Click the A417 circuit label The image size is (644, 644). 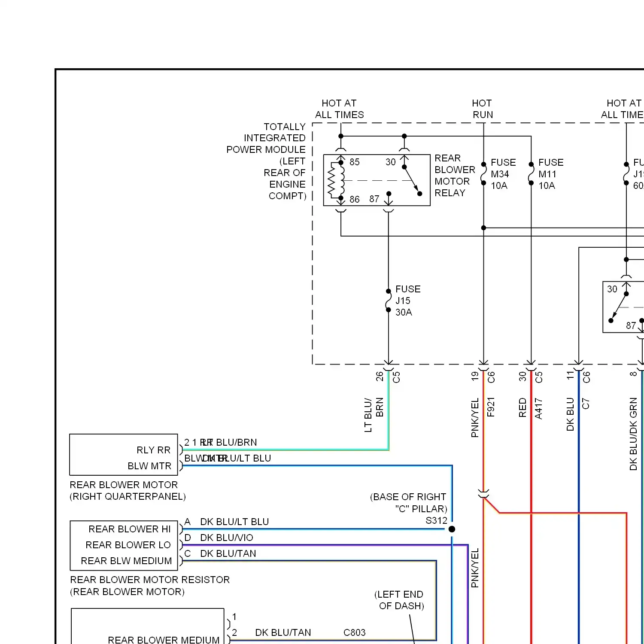coord(539,409)
